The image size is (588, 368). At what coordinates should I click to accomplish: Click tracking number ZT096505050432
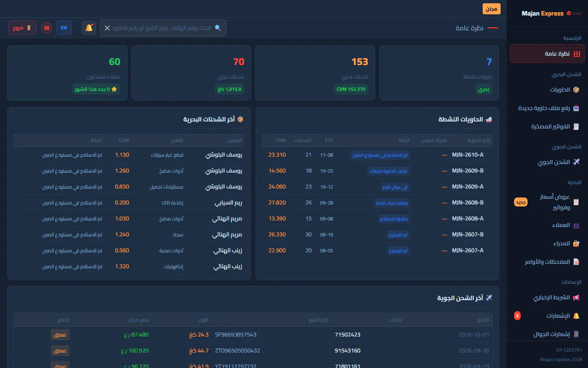point(237,350)
